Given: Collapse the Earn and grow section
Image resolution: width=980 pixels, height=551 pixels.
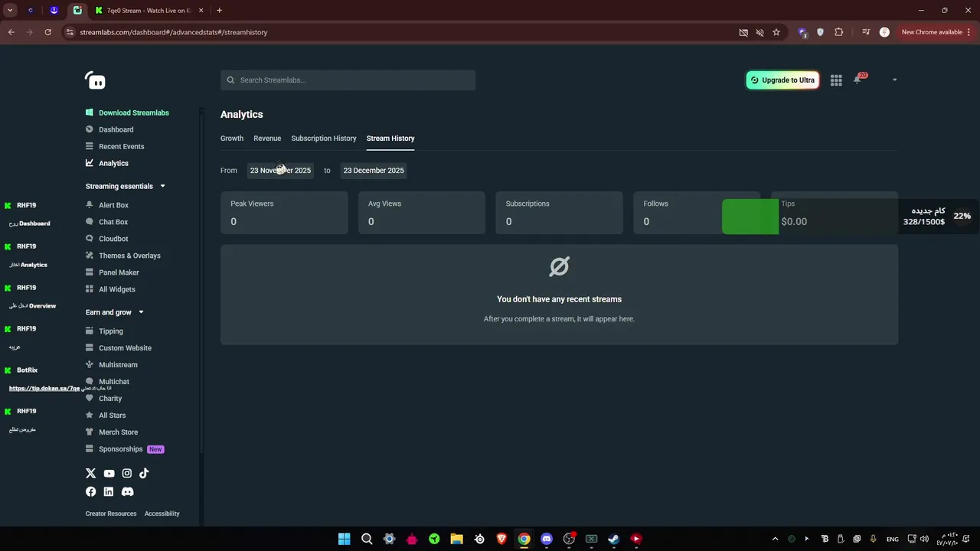Looking at the screenshot, I should (x=141, y=312).
